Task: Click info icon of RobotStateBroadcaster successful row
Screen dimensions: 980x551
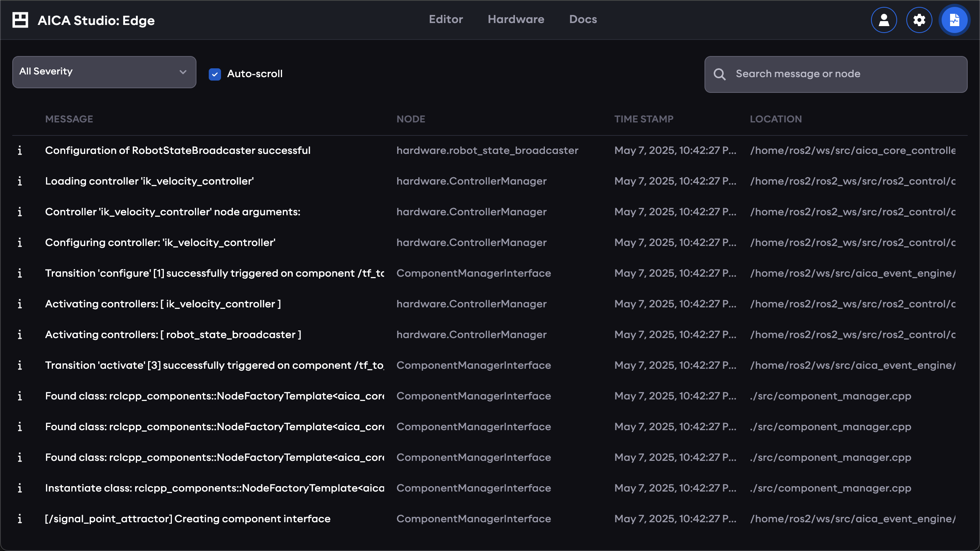Action: coord(20,150)
